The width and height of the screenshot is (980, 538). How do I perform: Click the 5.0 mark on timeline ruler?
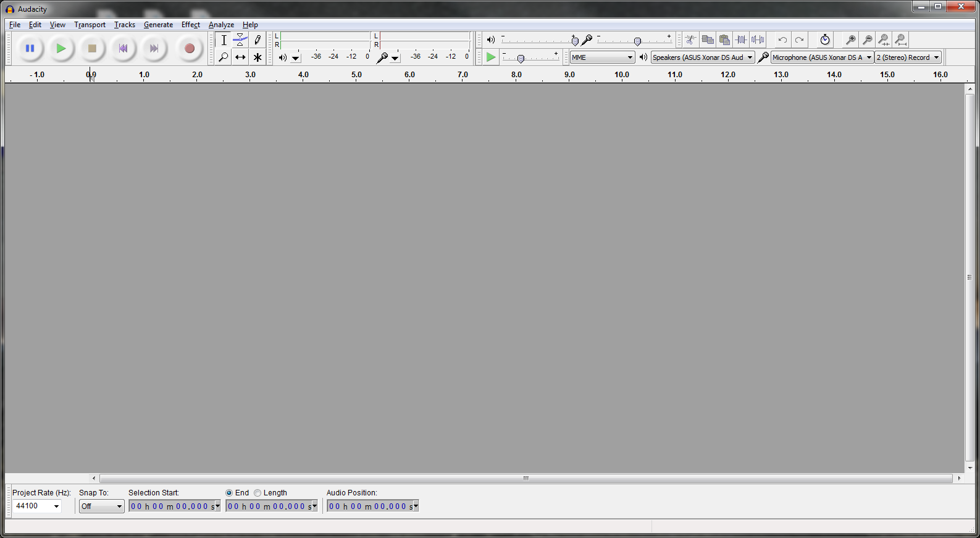coord(356,75)
